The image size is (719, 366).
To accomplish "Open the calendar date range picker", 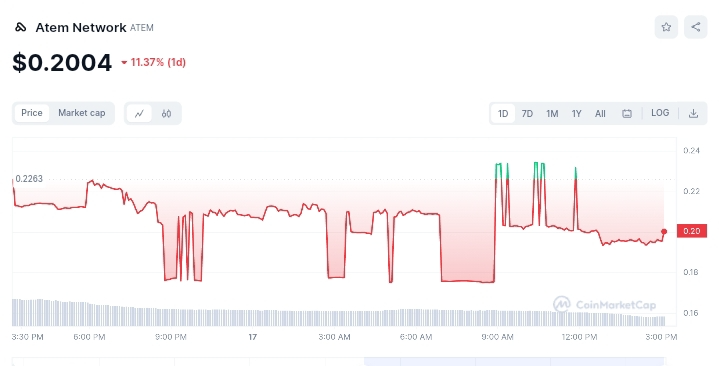I will (x=627, y=113).
